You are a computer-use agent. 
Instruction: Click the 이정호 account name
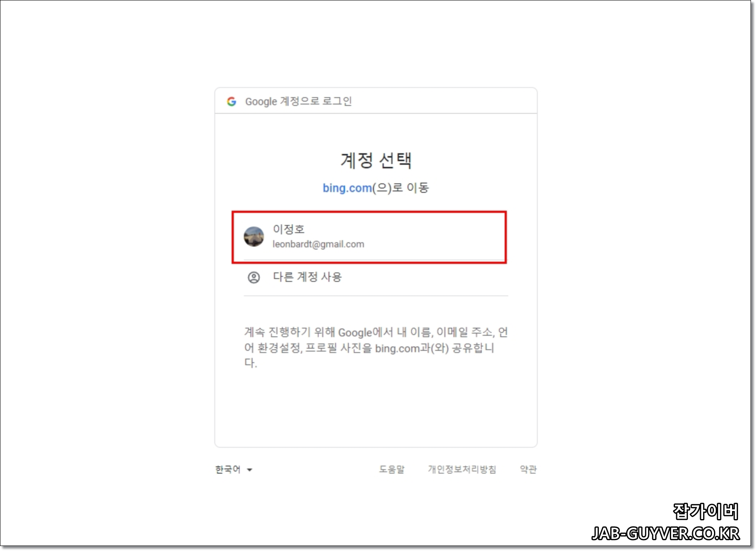289,229
